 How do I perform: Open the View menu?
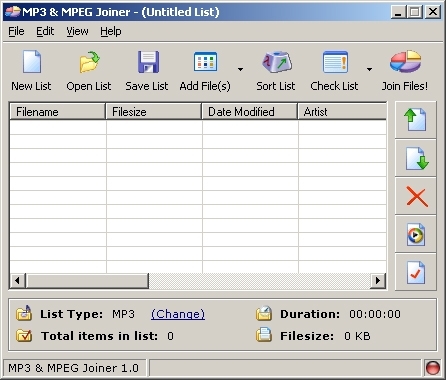[x=77, y=31]
